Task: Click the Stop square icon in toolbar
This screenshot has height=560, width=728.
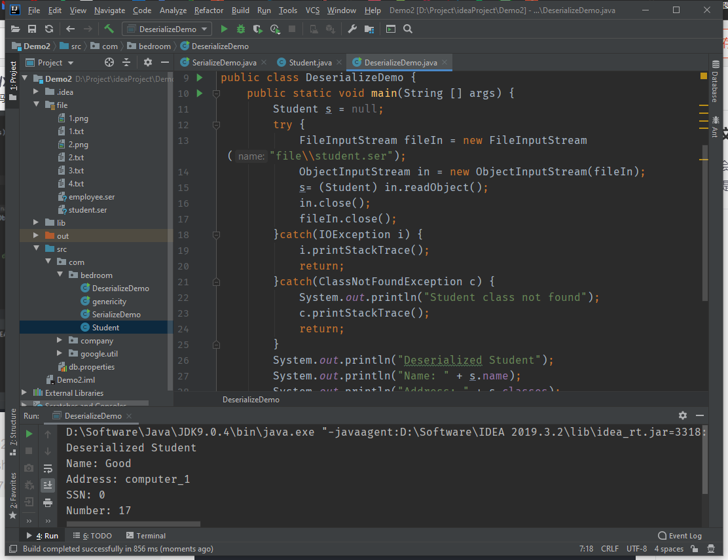Action: coord(292,29)
